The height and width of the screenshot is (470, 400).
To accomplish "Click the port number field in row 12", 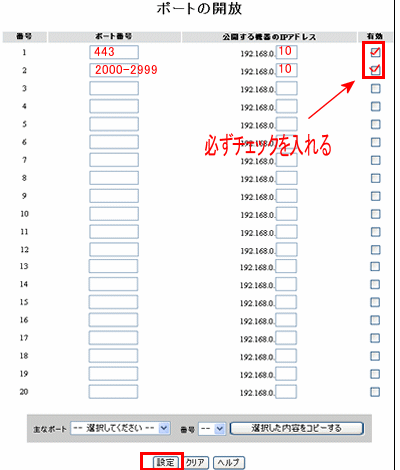I will (114, 250).
